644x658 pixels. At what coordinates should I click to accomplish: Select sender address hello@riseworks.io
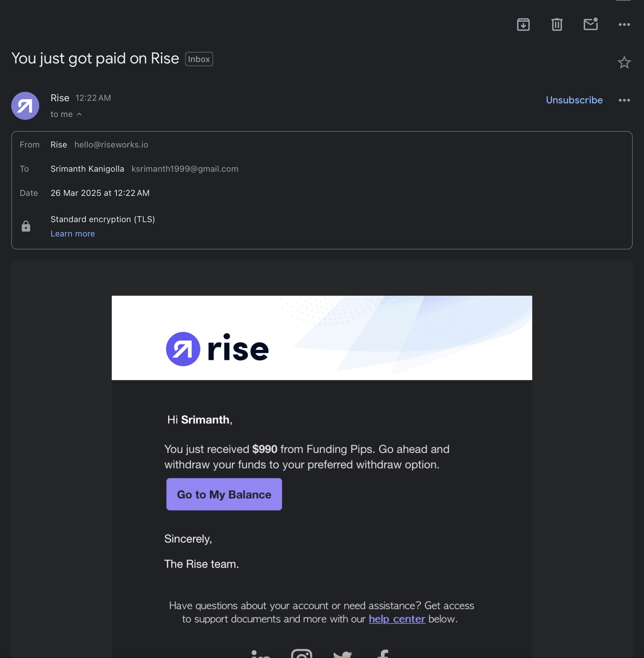(x=111, y=145)
